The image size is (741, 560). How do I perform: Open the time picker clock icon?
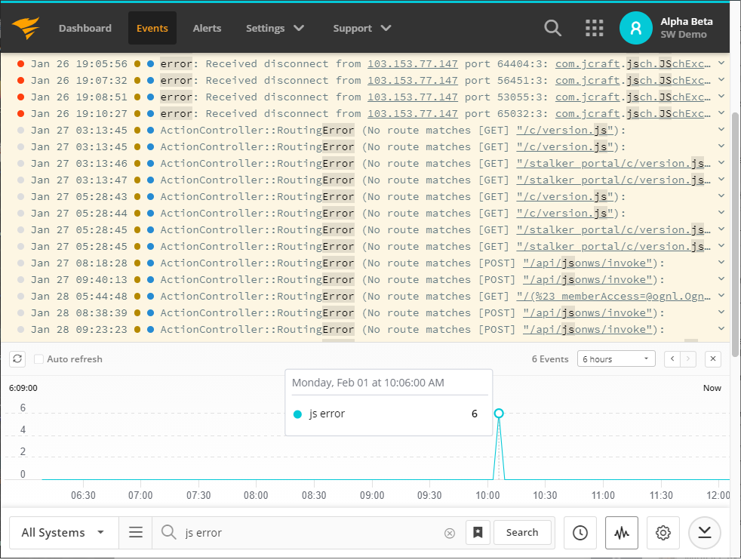[x=580, y=533]
